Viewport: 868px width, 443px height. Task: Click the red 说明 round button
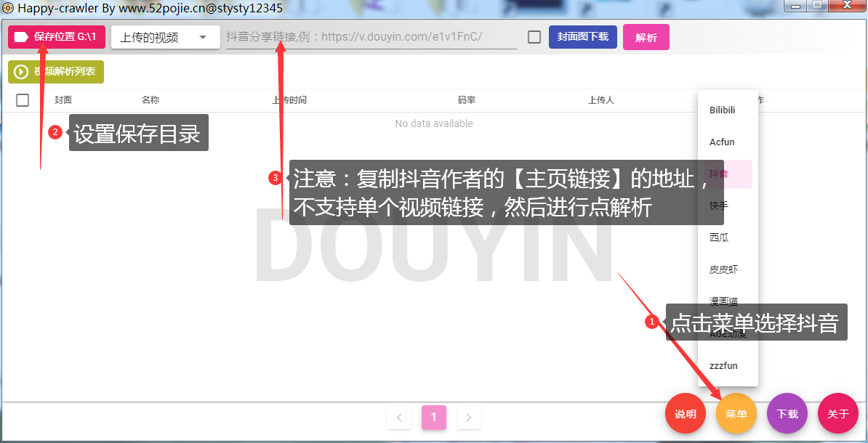coord(686,414)
